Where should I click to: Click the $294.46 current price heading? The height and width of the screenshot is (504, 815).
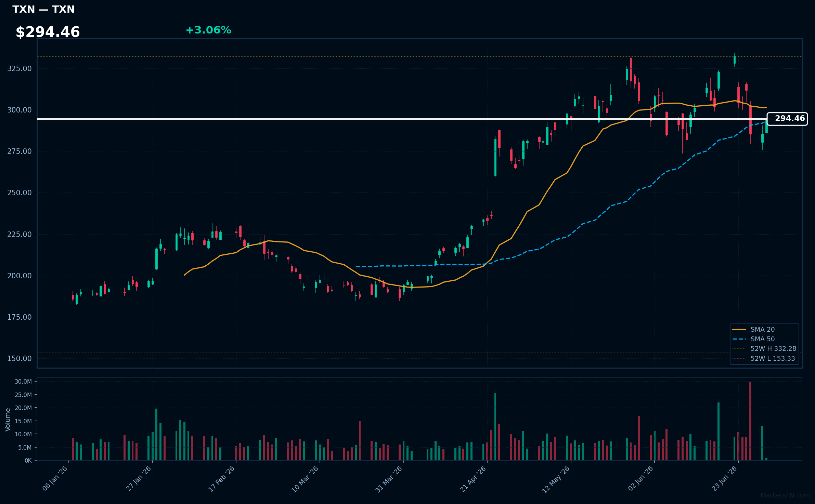(48, 32)
